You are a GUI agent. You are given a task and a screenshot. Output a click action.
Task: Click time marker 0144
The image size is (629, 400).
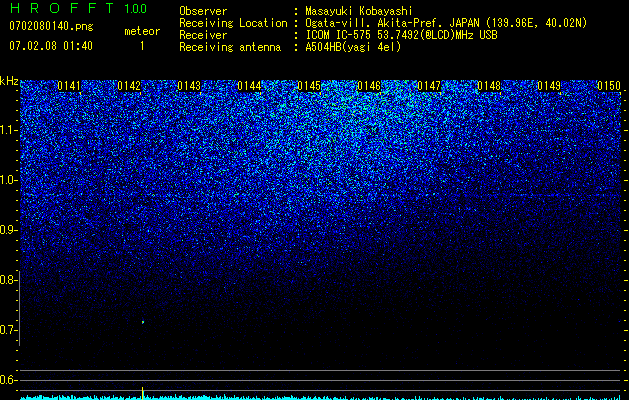coord(249,86)
